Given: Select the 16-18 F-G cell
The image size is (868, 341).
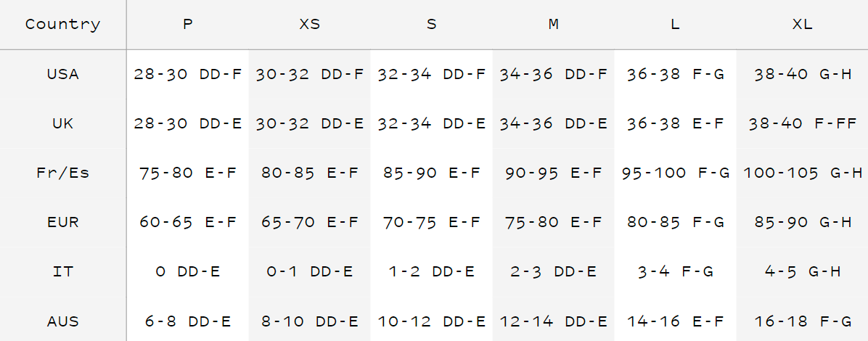Looking at the screenshot, I should point(802,321).
